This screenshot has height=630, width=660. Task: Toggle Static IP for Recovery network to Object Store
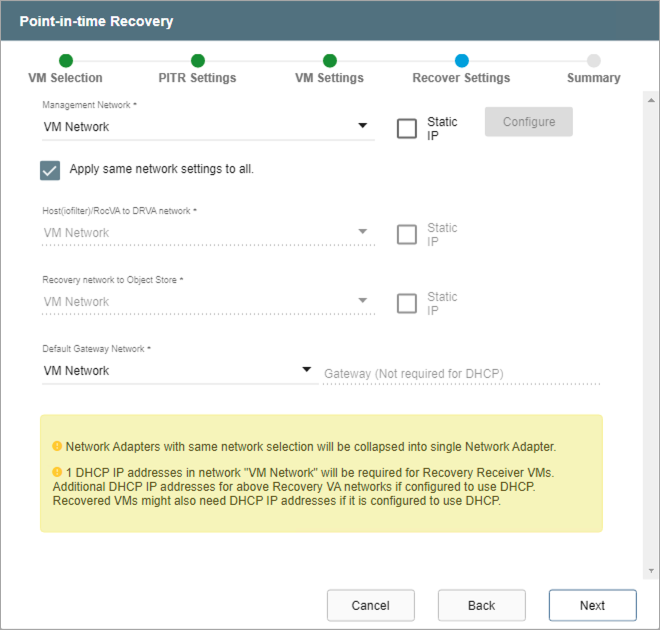click(x=407, y=303)
